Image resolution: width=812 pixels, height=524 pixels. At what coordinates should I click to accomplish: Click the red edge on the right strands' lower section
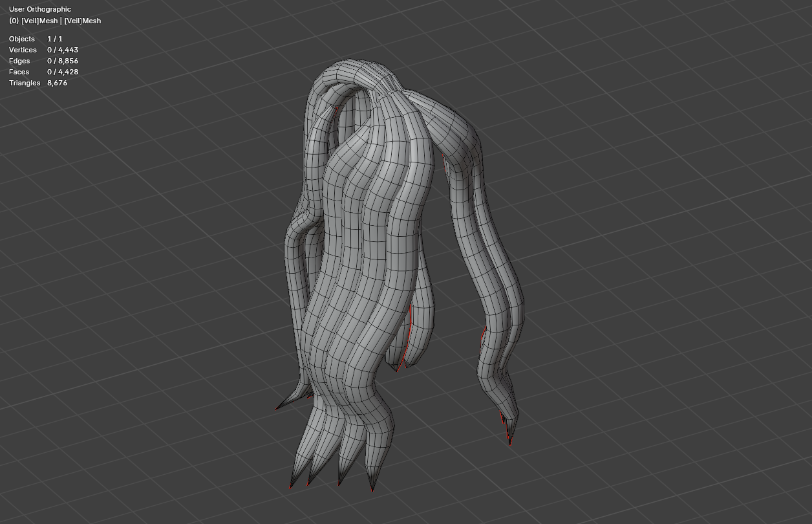483,339
